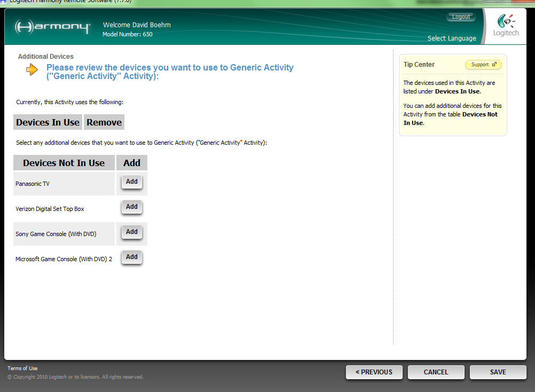535x392 pixels.
Task: Click the Logitech logo at top right
Action: click(505, 25)
